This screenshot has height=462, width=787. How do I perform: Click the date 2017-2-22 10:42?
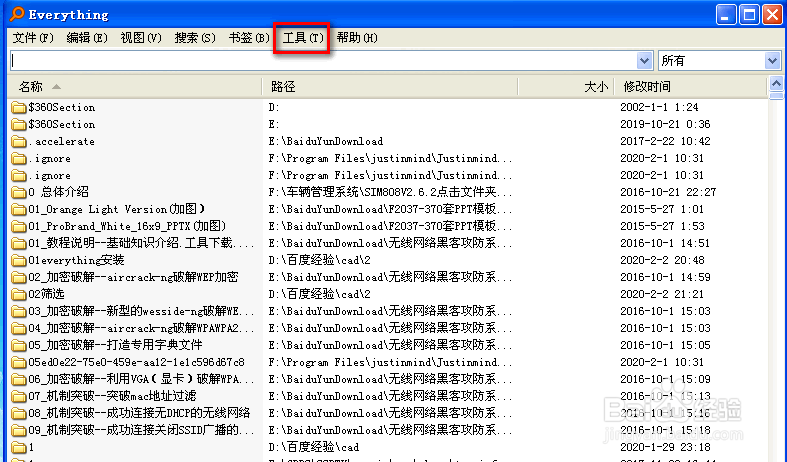[x=665, y=142]
